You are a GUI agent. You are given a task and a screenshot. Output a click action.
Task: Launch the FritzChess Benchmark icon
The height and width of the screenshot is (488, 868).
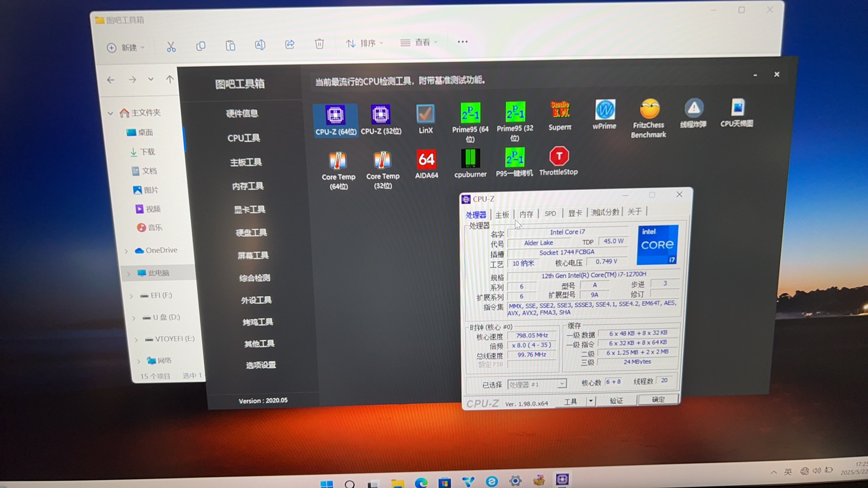tap(649, 110)
